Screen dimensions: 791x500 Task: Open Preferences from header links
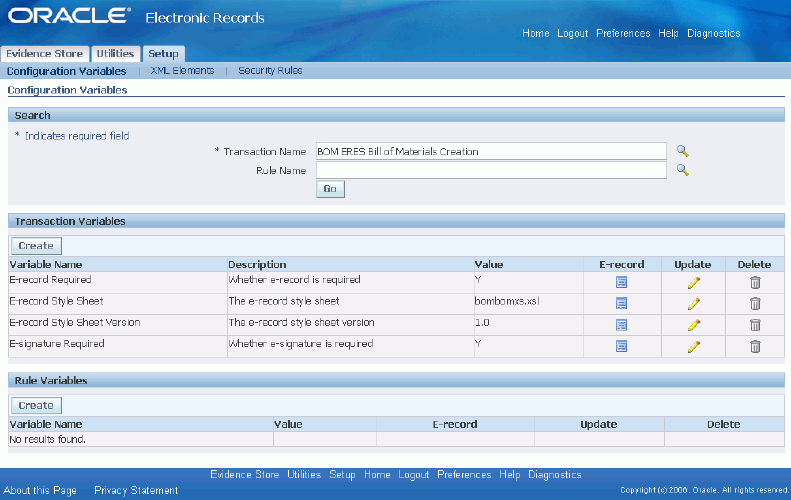coord(624,33)
